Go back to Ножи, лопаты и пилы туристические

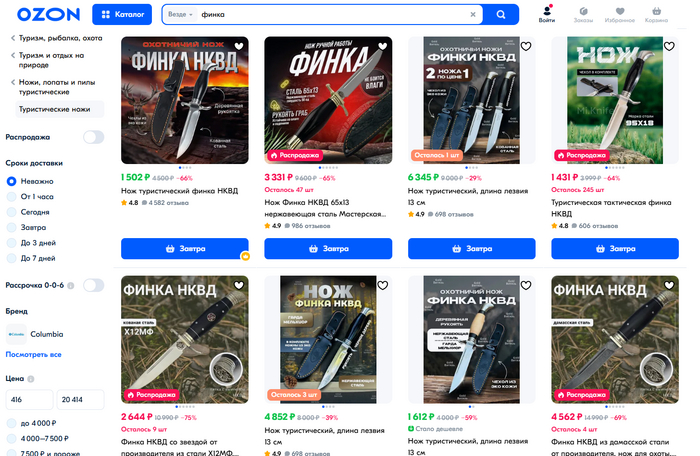tap(53, 87)
